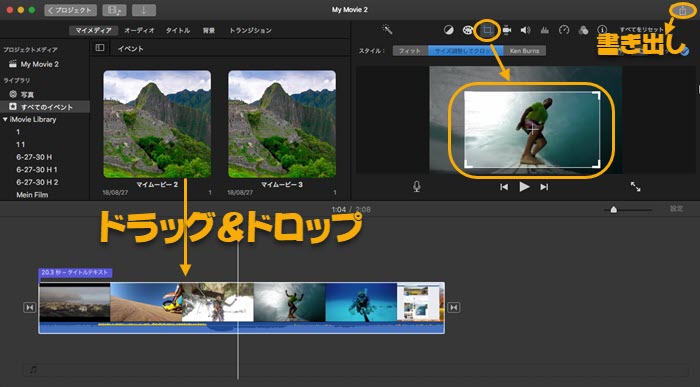
Task: Play the movie preview
Action: 524,187
